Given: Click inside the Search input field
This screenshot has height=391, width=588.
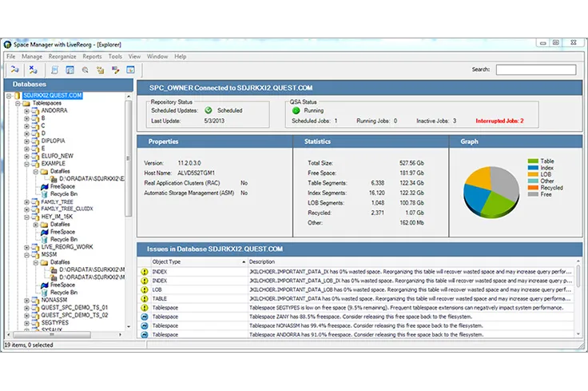Looking at the screenshot, I should pyautogui.click(x=534, y=70).
